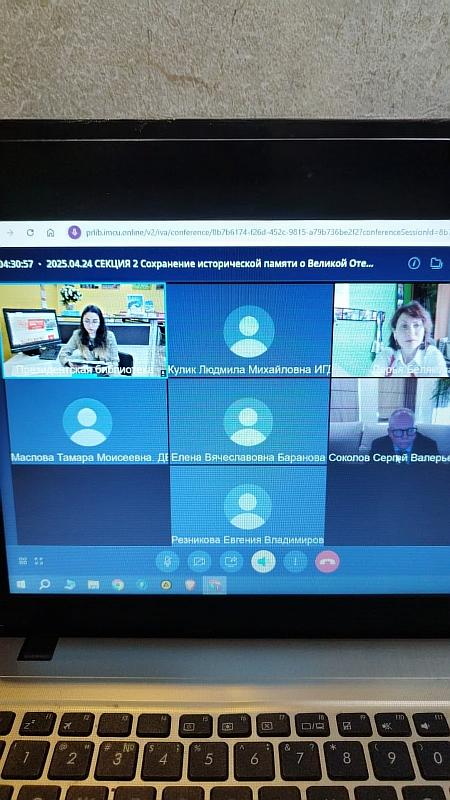Open the three-dot more options menu
450x800 pixels.
click(x=295, y=562)
